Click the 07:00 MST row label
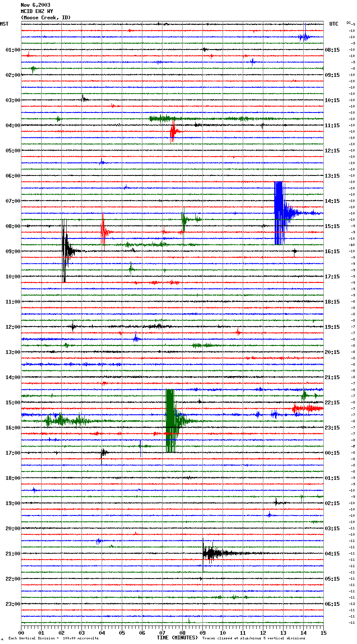The height and width of the screenshot is (644, 357). pos(13,201)
